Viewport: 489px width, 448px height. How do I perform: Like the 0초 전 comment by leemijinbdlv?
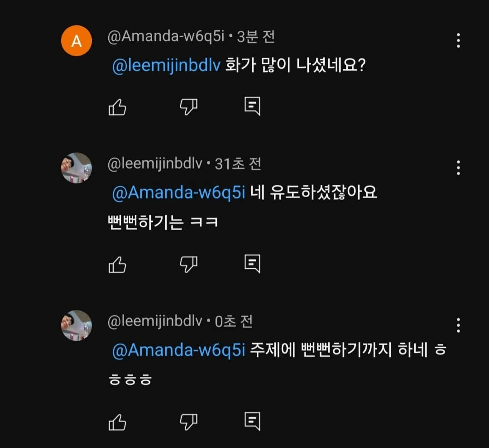pyautogui.click(x=117, y=422)
